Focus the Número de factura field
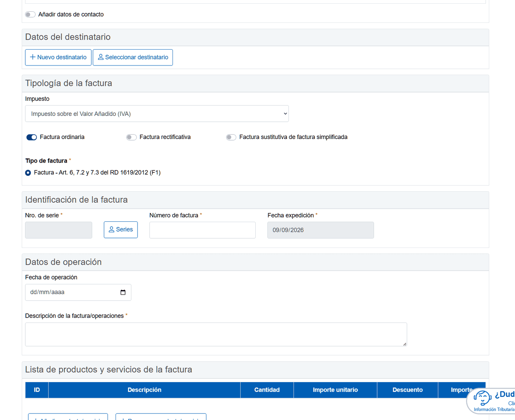515x420 pixels. 202,230
